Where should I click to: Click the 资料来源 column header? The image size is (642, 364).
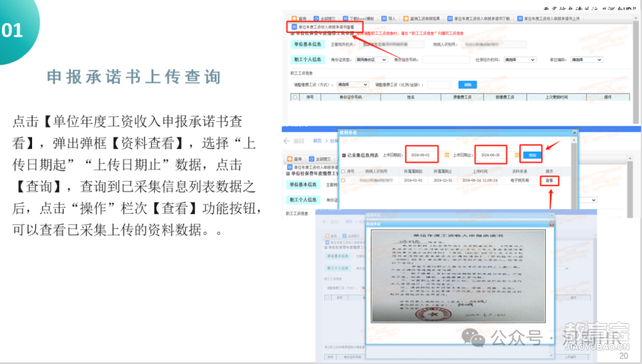pos(520,172)
